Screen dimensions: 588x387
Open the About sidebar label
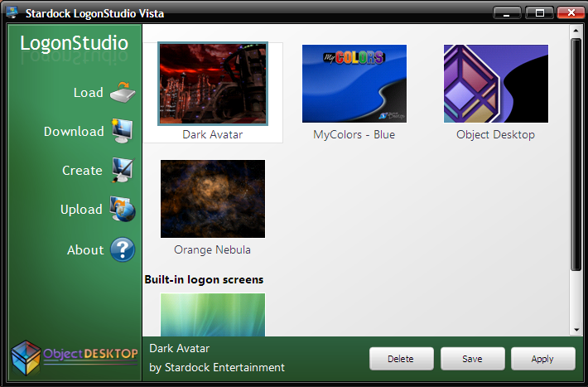coord(85,250)
